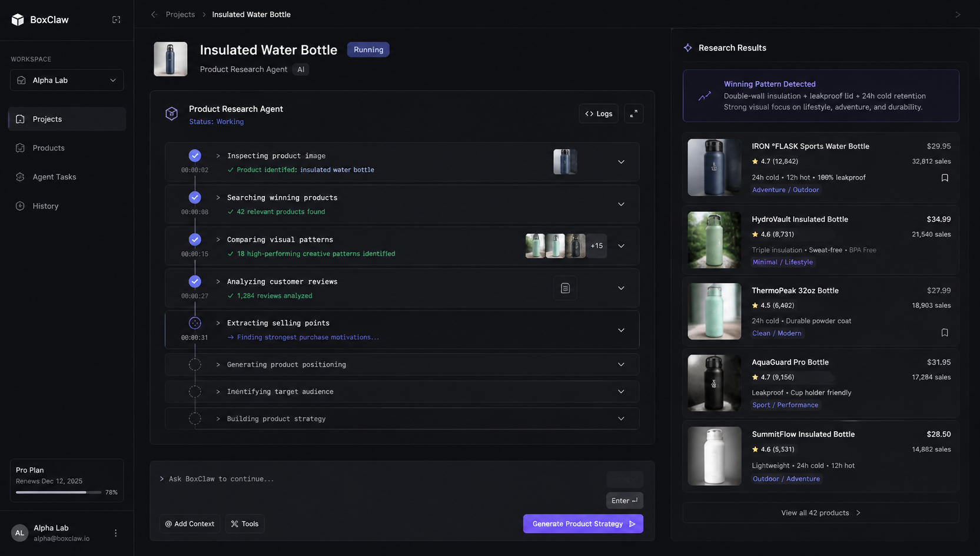Expand Searching winning products step chevron
The image size is (980, 556).
click(x=621, y=204)
